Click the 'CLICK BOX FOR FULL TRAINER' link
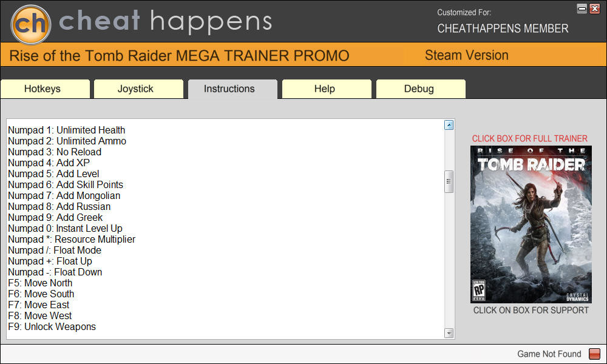 tap(529, 138)
